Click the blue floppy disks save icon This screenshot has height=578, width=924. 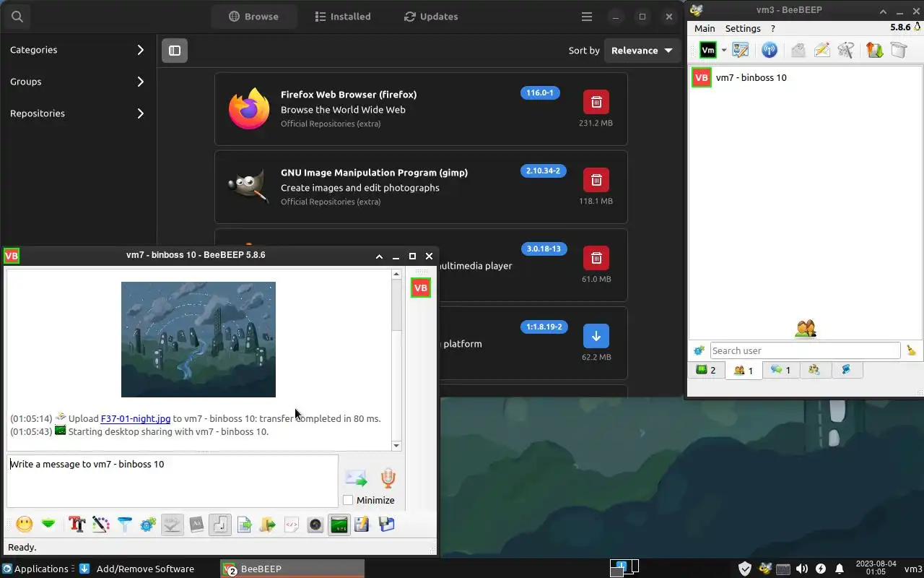point(386,524)
